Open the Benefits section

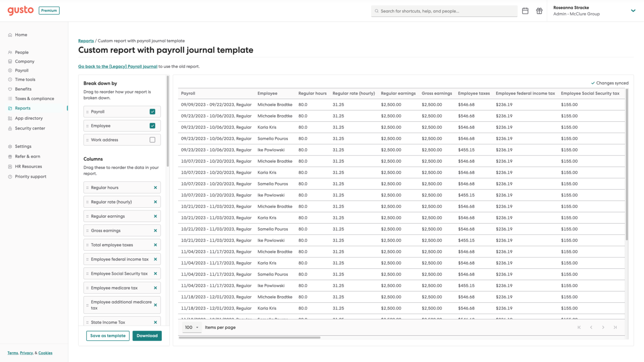click(23, 89)
